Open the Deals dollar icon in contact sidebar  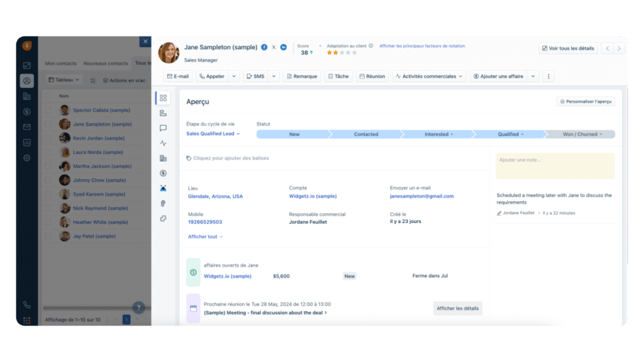(x=163, y=173)
